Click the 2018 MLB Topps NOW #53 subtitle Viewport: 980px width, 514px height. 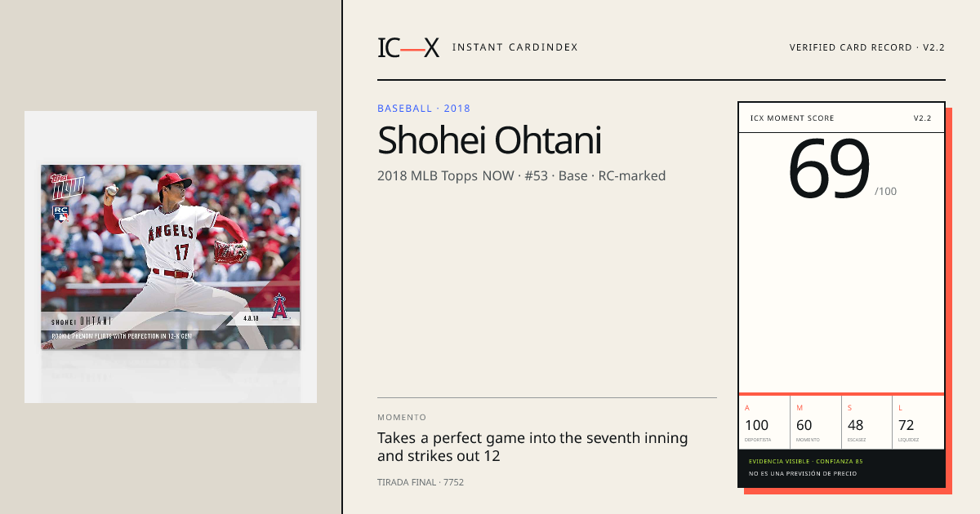click(521, 175)
